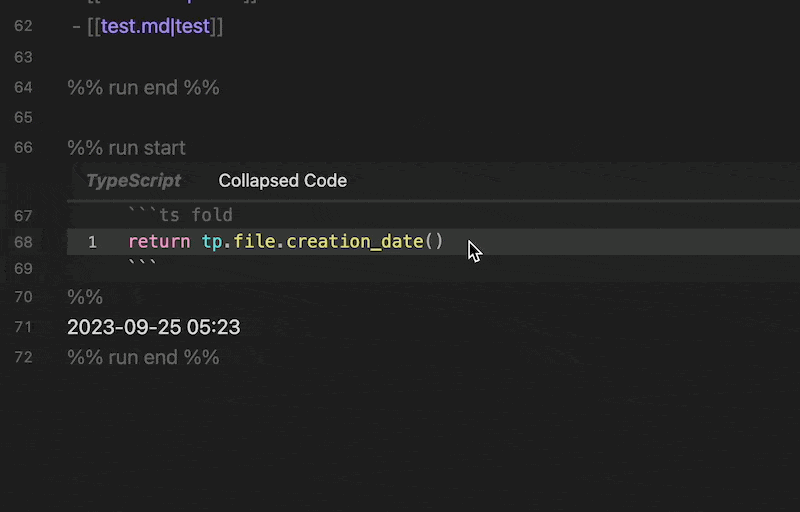The image size is (800, 512).
Task: Click the closing ``` fence on line 69
Action: coord(142,265)
